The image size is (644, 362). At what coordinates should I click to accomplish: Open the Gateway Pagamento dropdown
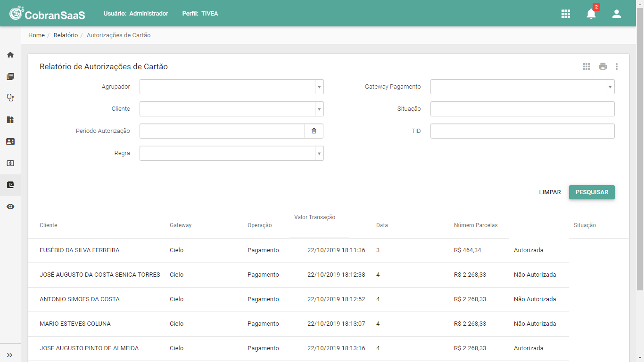[x=522, y=87]
